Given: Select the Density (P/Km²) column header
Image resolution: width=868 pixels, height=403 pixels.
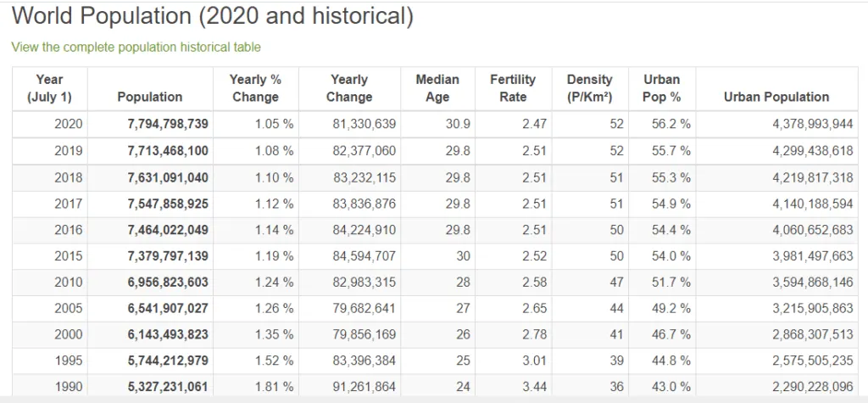Looking at the screenshot, I should [x=590, y=89].
